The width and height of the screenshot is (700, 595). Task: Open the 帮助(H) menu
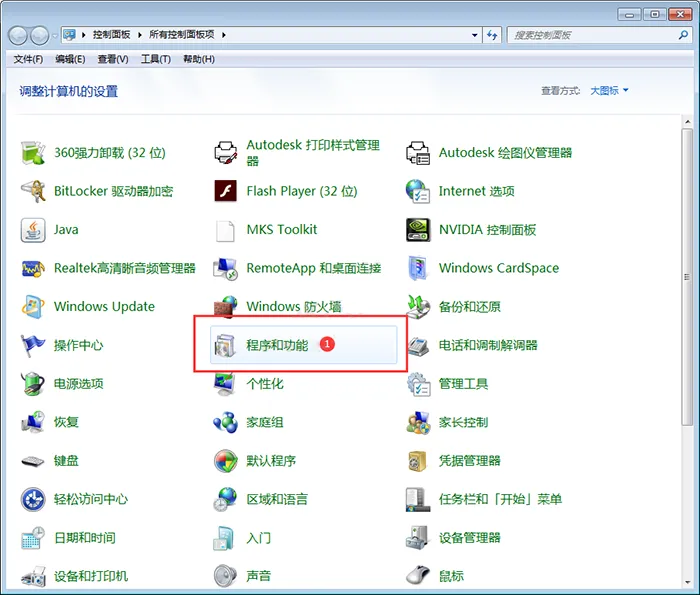tap(199, 59)
